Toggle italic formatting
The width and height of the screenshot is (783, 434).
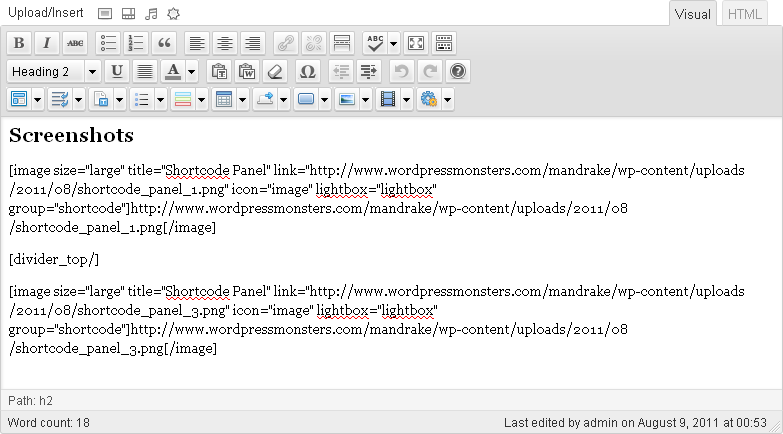(x=46, y=43)
